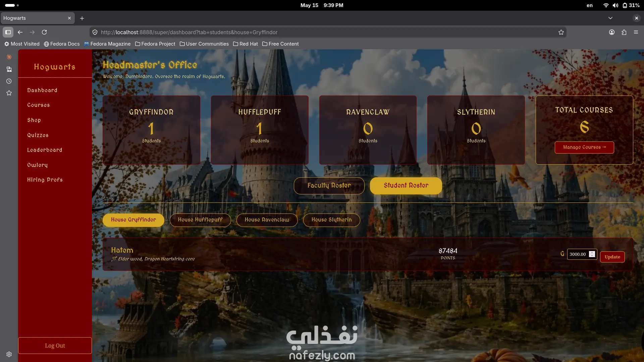The image size is (644, 362).
Task: Open sidebar settings gear icon
Action: pyautogui.click(x=9, y=354)
